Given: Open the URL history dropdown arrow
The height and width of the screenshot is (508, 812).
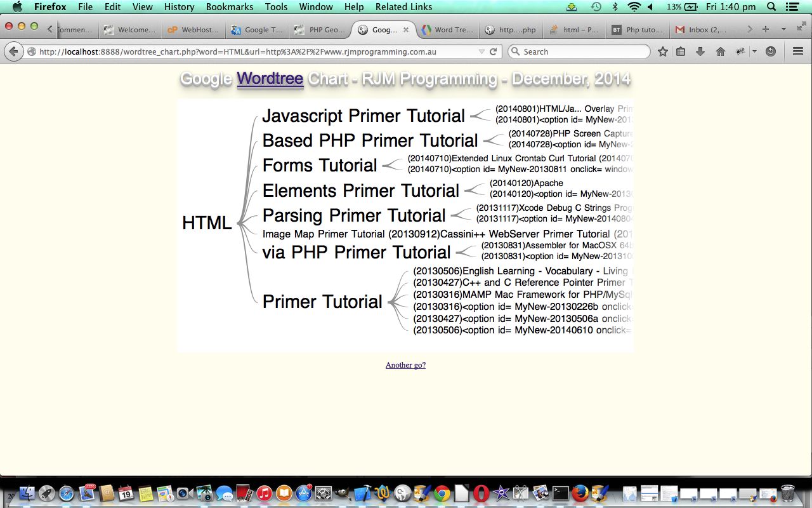Looking at the screenshot, I should click(481, 51).
